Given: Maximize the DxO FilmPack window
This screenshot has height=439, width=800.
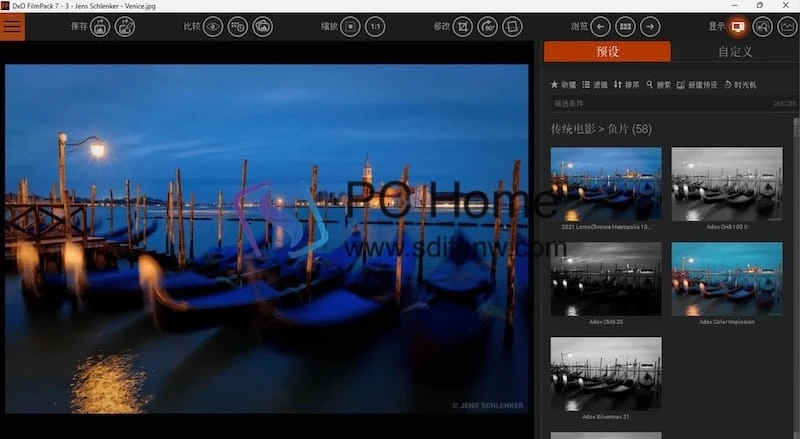Looking at the screenshot, I should 760,6.
